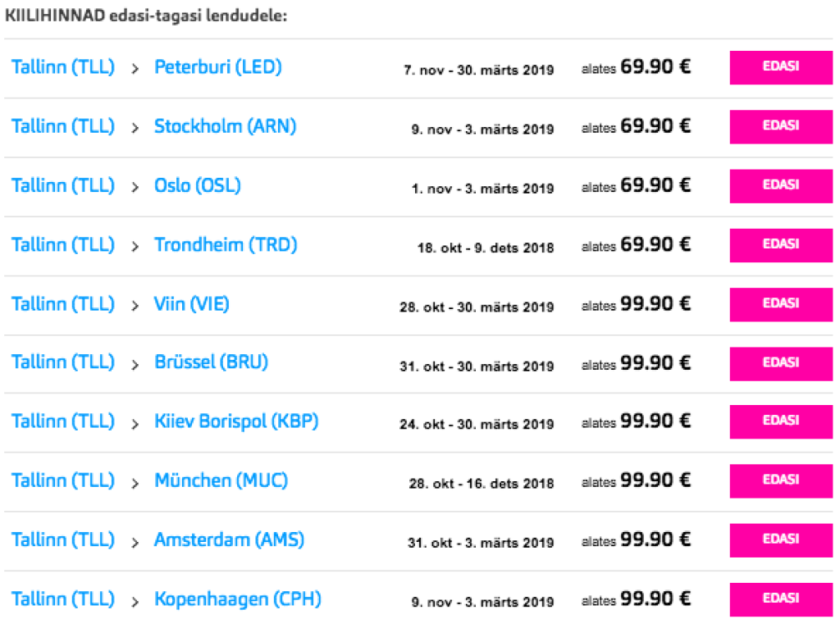This screenshot has height=628, width=840.
Task: Open Trondheim (TRD) destination link
Action: point(226,244)
